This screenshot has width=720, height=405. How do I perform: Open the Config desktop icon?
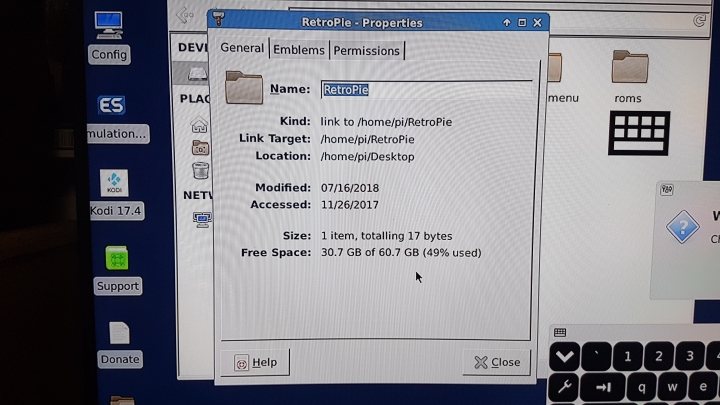[x=109, y=25]
